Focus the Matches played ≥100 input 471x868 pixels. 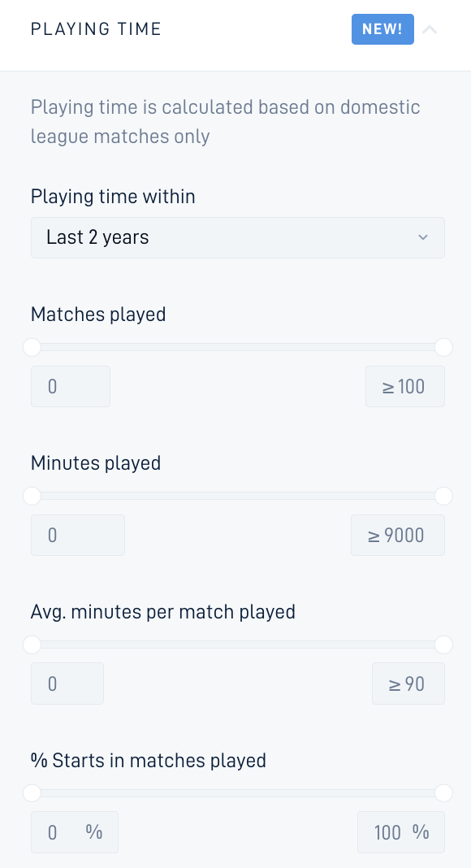click(x=404, y=386)
